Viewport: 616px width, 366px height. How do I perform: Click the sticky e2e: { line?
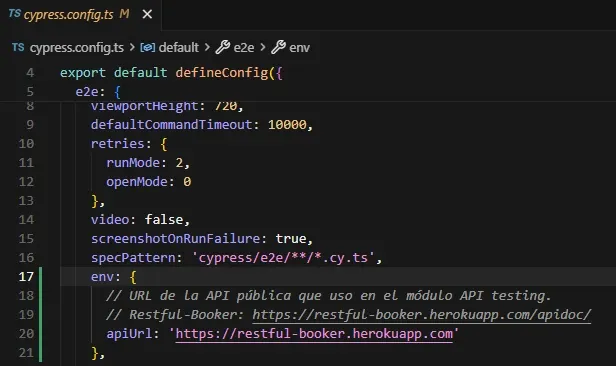click(308, 92)
